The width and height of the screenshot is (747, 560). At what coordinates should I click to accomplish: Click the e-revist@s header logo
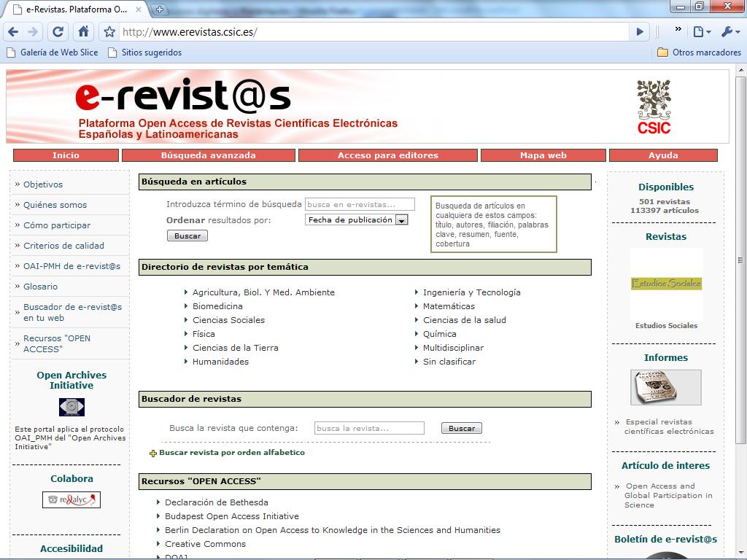point(183,96)
